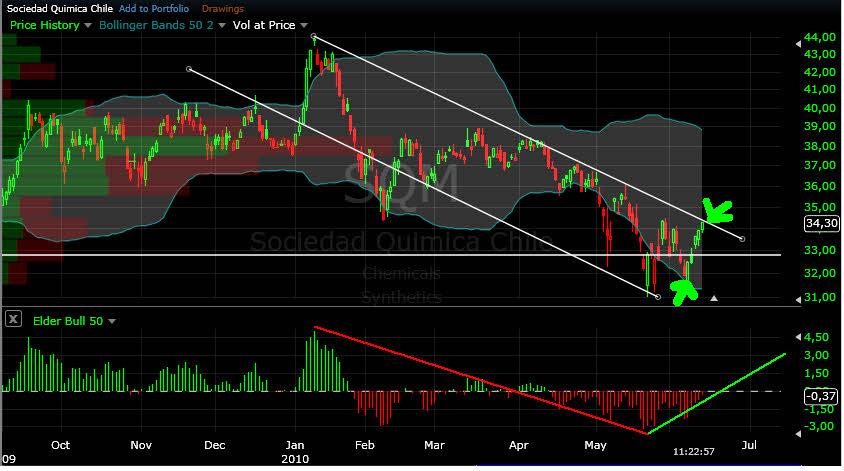This screenshot has height=471, width=844.
Task: Expand the Elder Bull 50 dropdown arrow
Action: point(111,321)
